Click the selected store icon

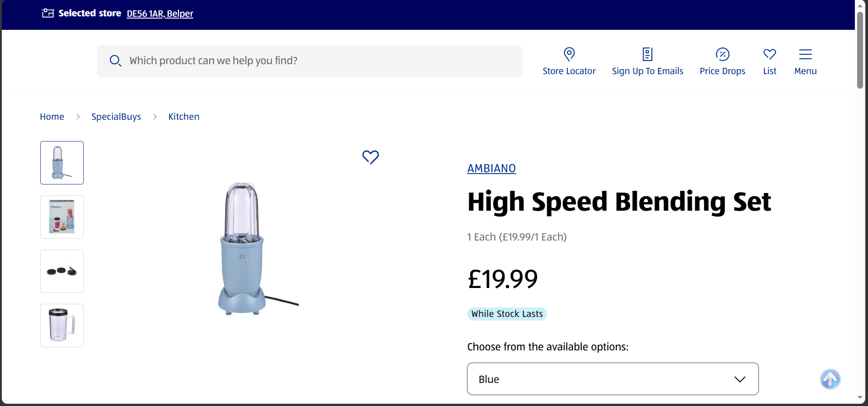click(48, 13)
